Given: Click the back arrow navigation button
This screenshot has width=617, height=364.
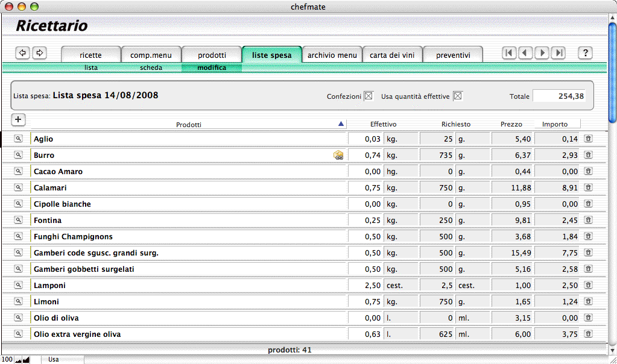Looking at the screenshot, I should (22, 52).
